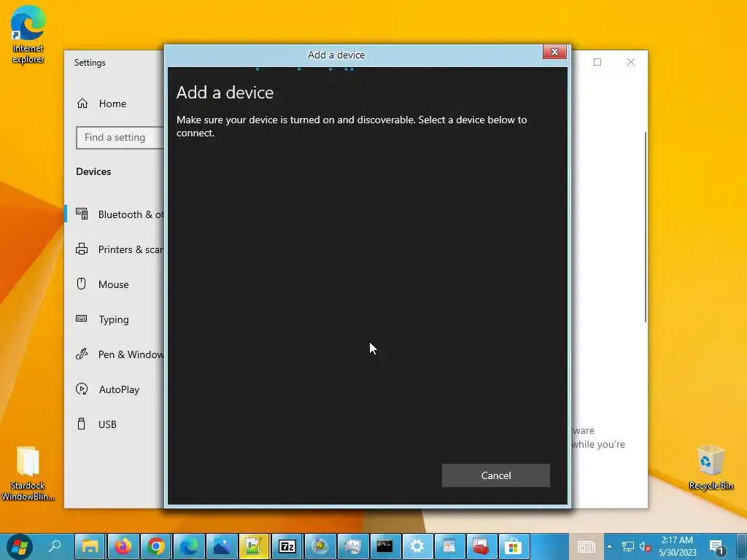The width and height of the screenshot is (747, 560).
Task: Click the Bluetooth devices sidebar icon
Action: click(x=82, y=214)
